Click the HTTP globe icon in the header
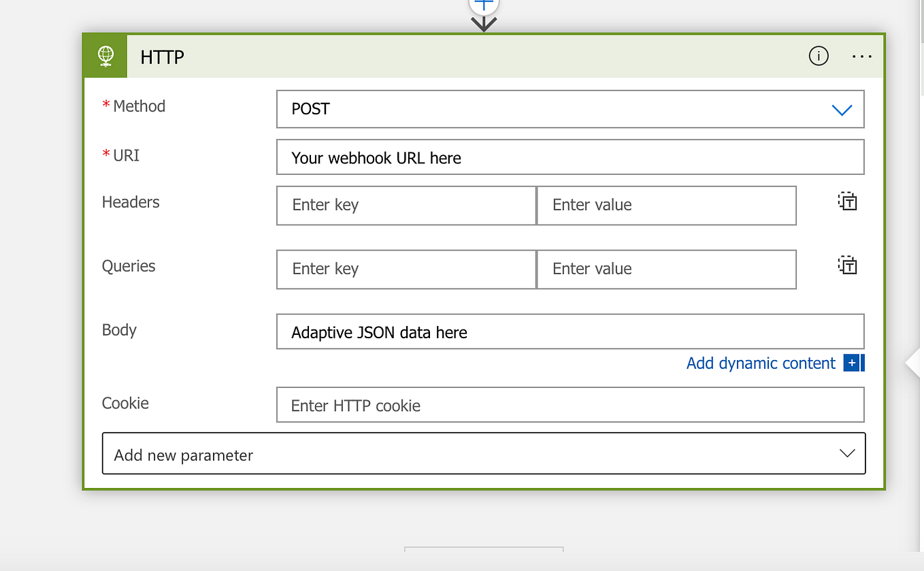 point(105,56)
